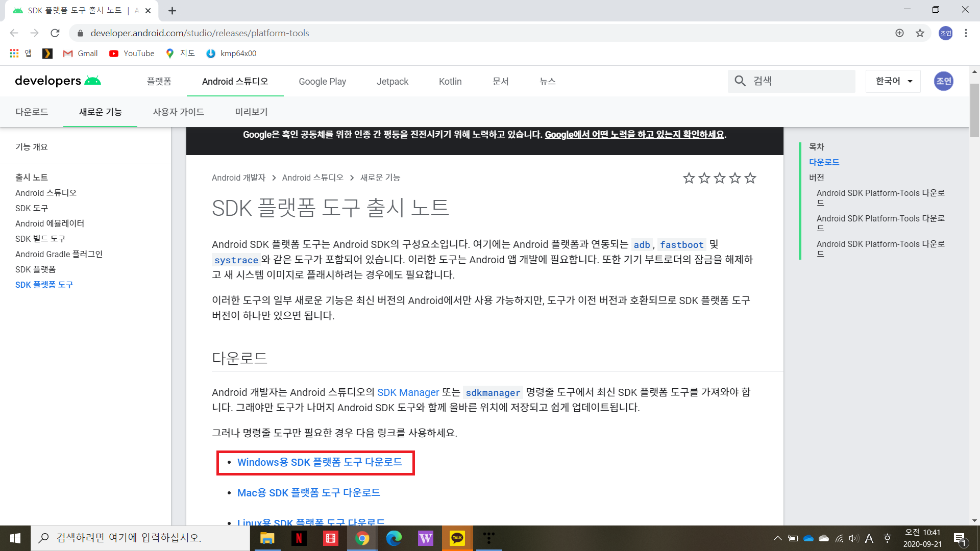The image size is (980, 551).
Task: Rate the page one star
Action: tap(689, 178)
